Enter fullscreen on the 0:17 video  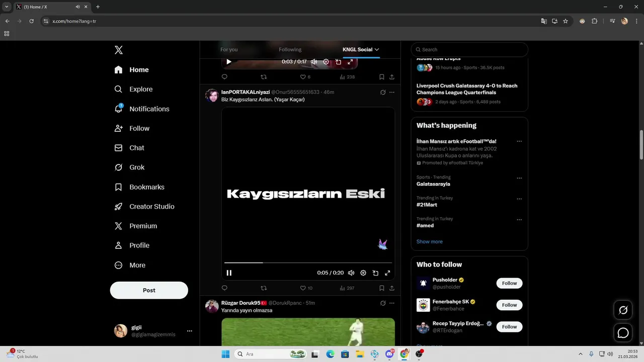(x=350, y=62)
